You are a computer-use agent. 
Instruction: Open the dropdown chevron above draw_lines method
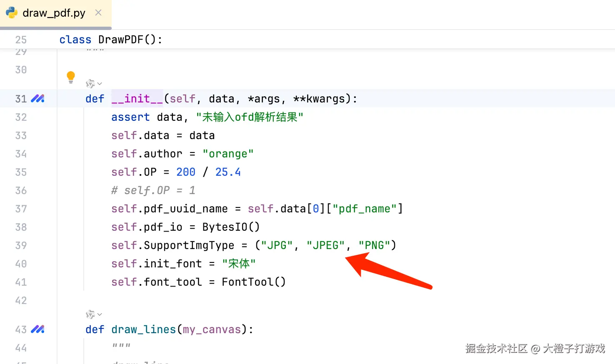pos(100,314)
